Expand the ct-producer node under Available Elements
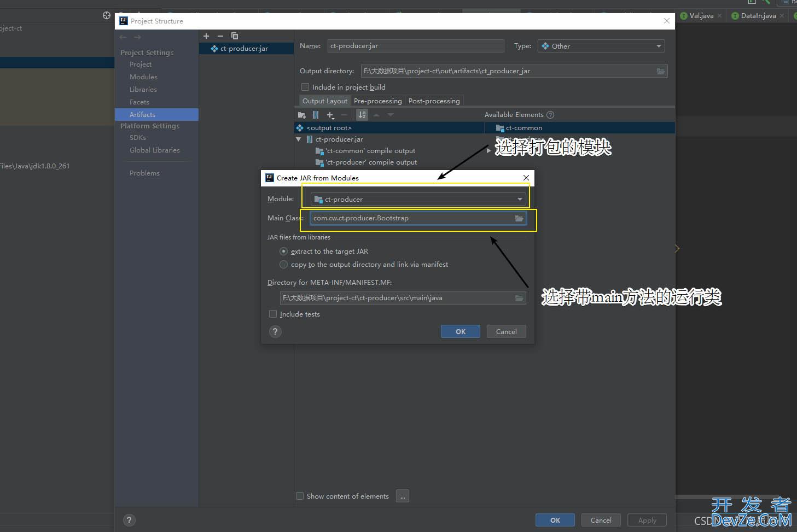797x532 pixels. pyautogui.click(x=489, y=150)
